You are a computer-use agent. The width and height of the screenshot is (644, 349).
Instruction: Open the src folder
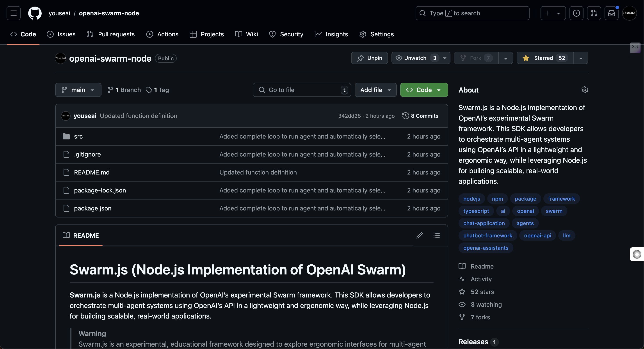tap(78, 136)
